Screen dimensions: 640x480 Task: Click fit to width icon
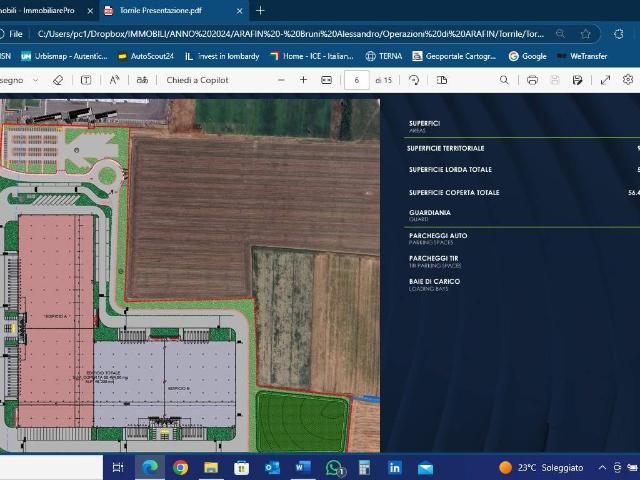click(x=326, y=80)
